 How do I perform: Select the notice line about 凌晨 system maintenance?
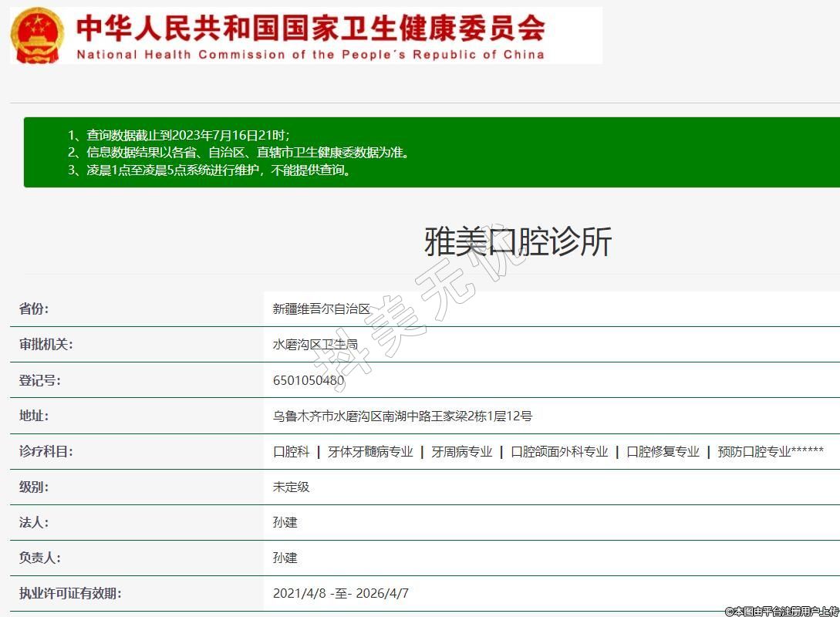coord(210,170)
